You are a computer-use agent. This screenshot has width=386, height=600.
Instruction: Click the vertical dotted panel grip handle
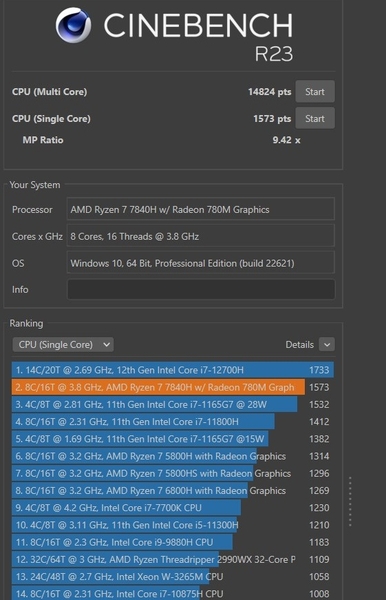(350, 501)
